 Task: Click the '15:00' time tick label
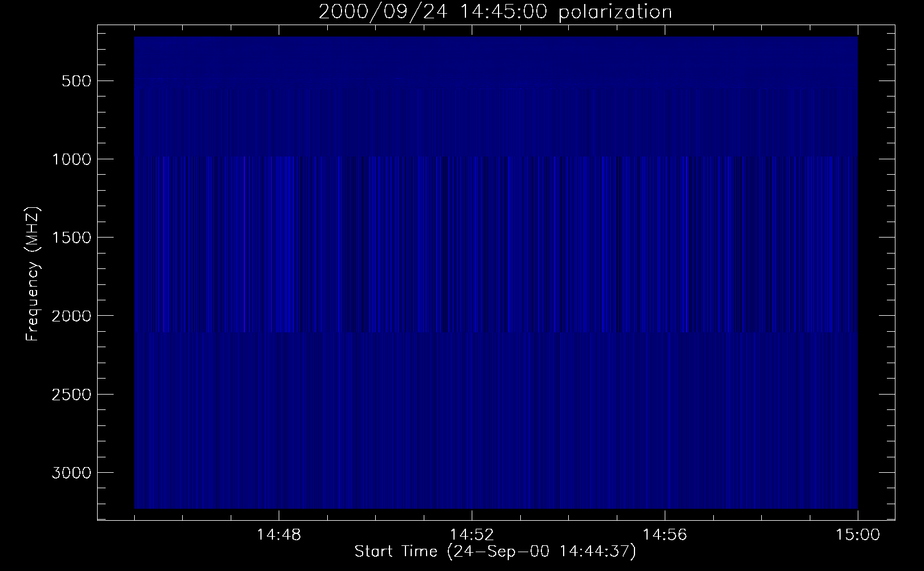[x=858, y=535]
